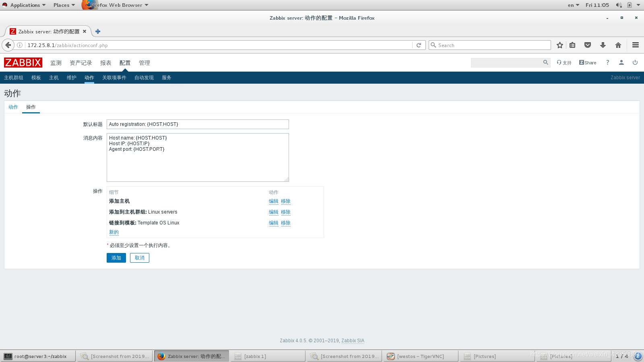Click the Zabbix Share icon
This screenshot has height=362, width=644.
click(x=588, y=63)
